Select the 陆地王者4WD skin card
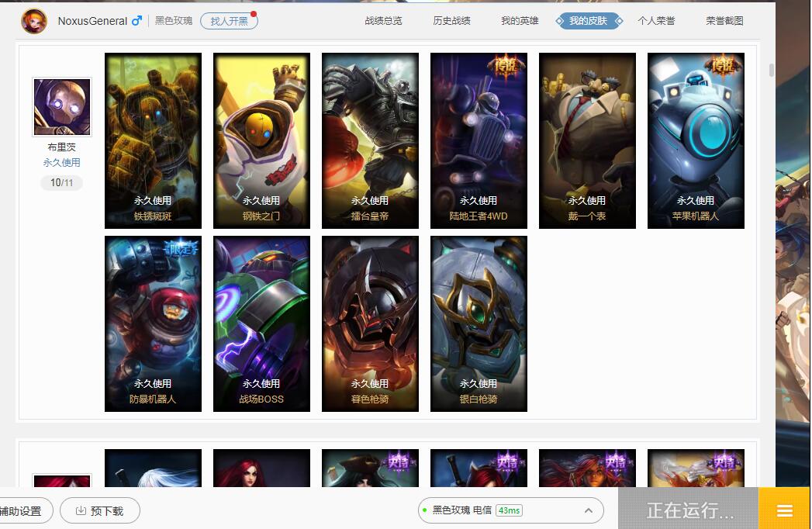The width and height of the screenshot is (812, 529). point(479,141)
